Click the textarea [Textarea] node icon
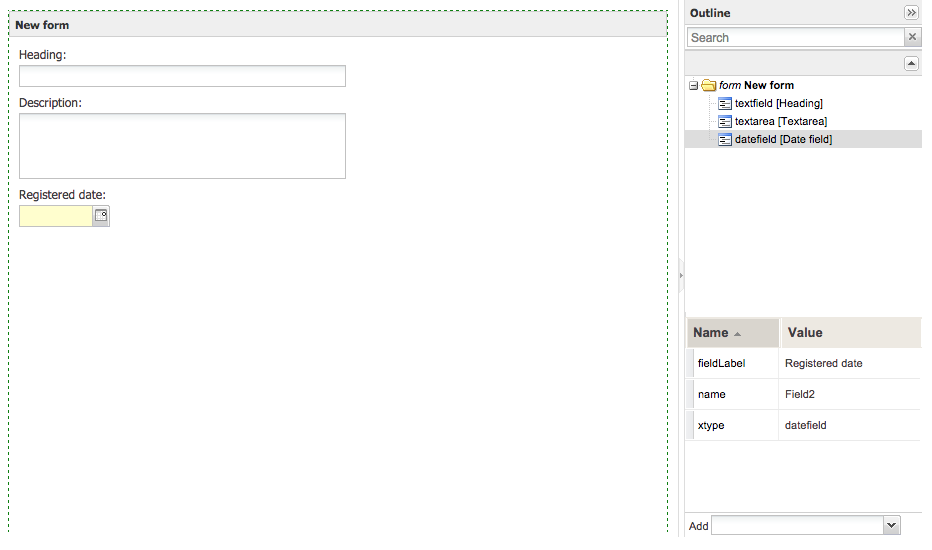The image size is (932, 550). tap(725, 121)
